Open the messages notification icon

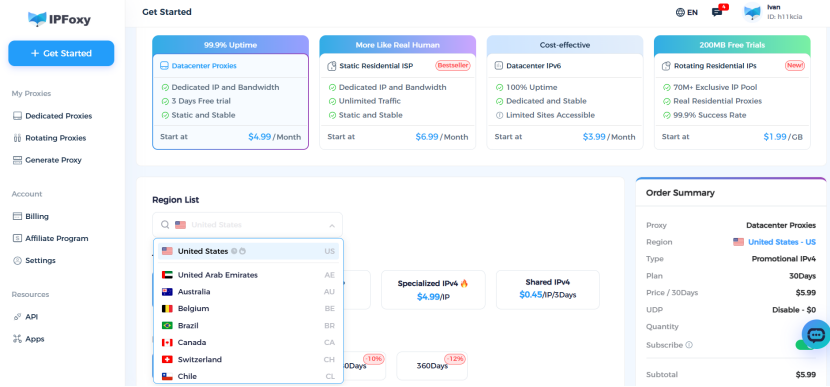click(x=717, y=12)
